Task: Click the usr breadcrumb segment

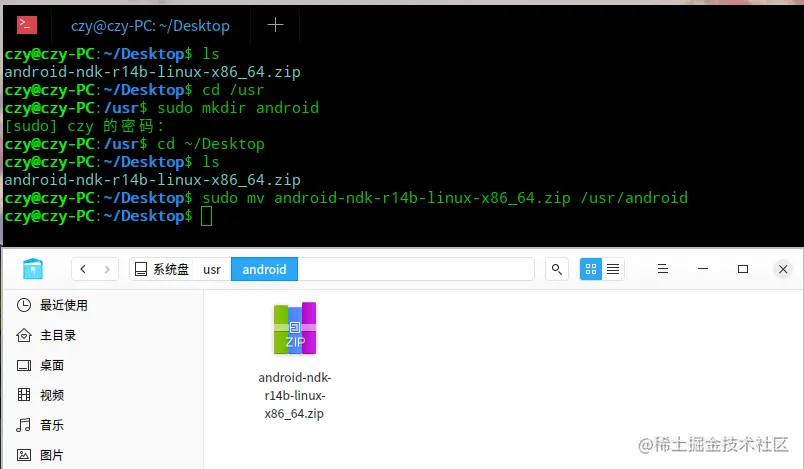Action: point(212,269)
